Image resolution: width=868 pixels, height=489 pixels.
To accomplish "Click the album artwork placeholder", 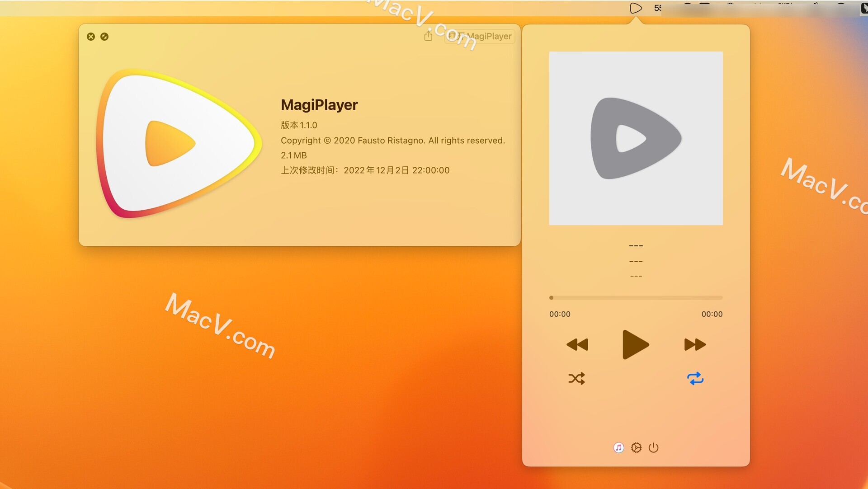I will pyautogui.click(x=636, y=138).
